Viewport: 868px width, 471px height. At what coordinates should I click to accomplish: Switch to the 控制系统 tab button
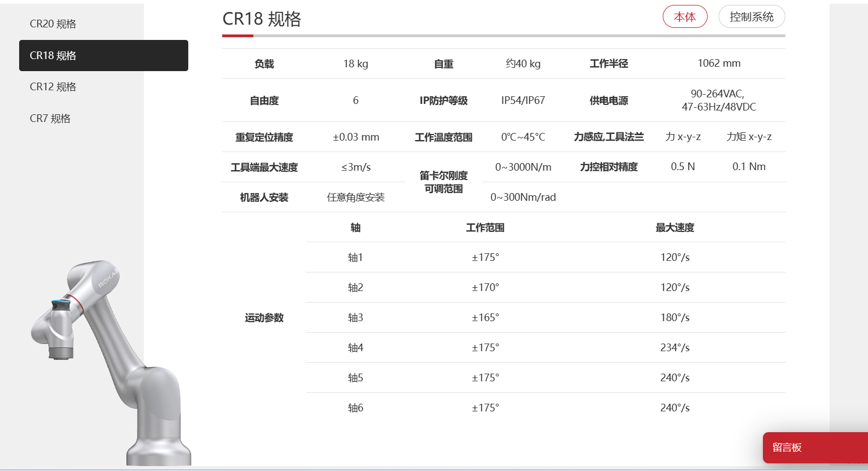(x=751, y=16)
